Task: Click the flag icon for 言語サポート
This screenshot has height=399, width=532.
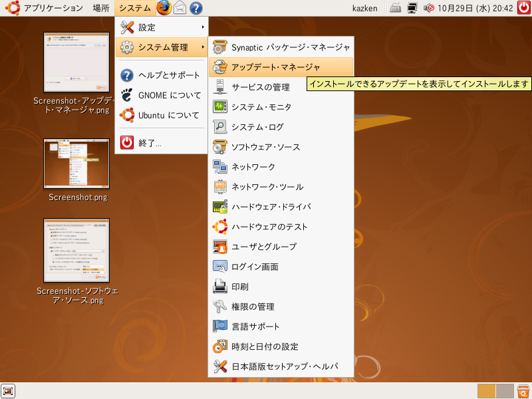Action: [220, 327]
